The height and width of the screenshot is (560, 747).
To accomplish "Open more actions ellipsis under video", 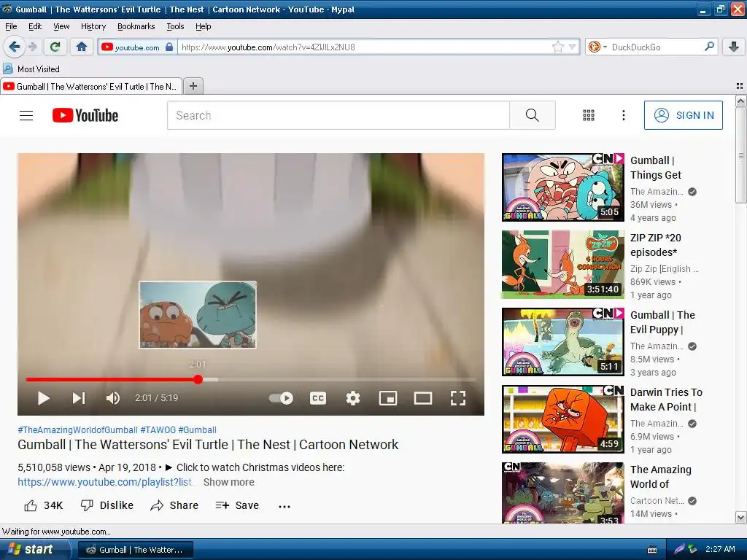I will [285, 506].
